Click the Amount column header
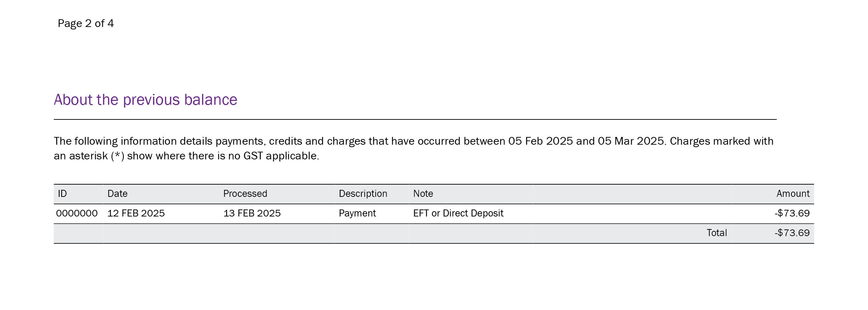The image size is (868, 310). tap(793, 194)
